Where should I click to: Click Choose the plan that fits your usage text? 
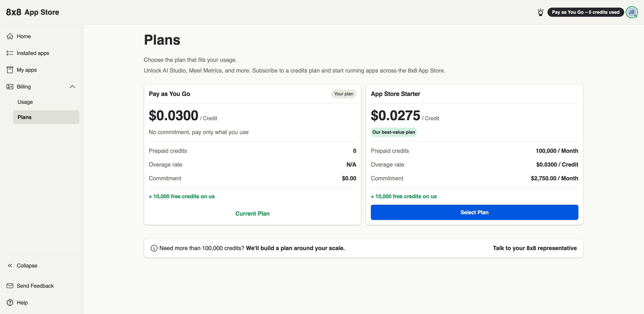190,60
